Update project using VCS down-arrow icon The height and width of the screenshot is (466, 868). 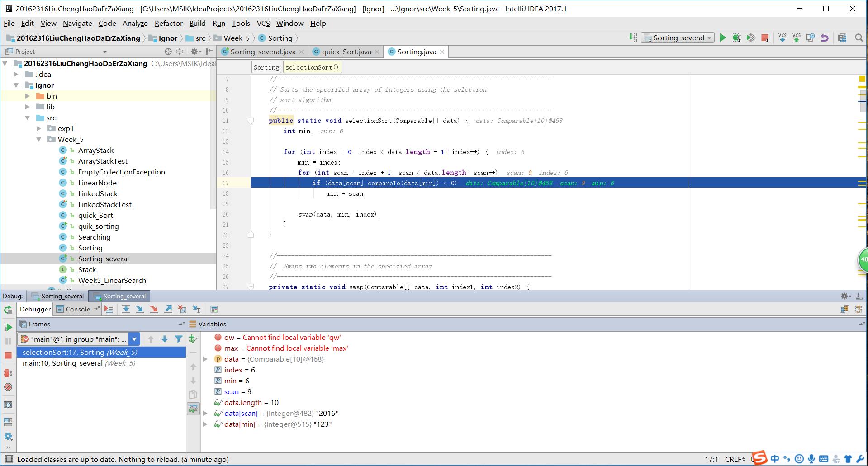[x=783, y=38]
